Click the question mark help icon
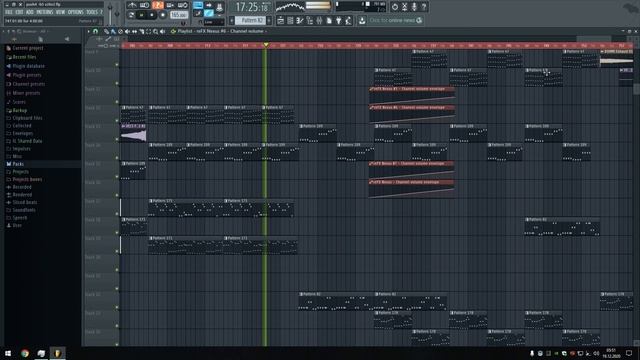The width and height of the screenshot is (640, 360). [424, 7]
